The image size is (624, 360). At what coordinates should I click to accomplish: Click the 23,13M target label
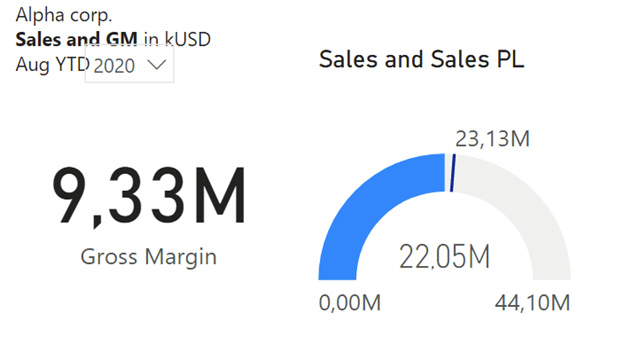coord(492,139)
